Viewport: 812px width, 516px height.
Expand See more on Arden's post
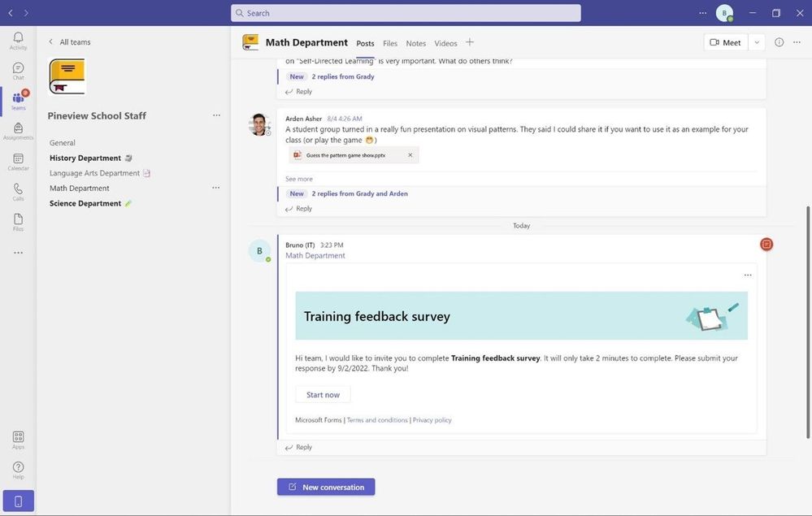pos(299,179)
